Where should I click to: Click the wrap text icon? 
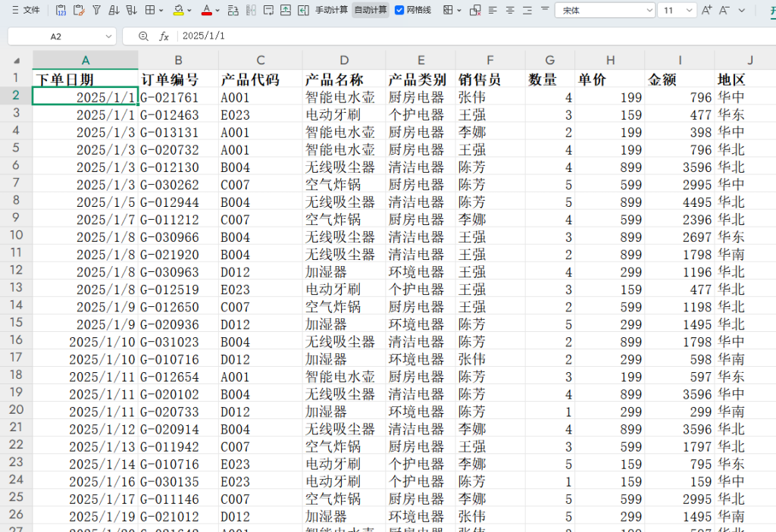coord(268,10)
